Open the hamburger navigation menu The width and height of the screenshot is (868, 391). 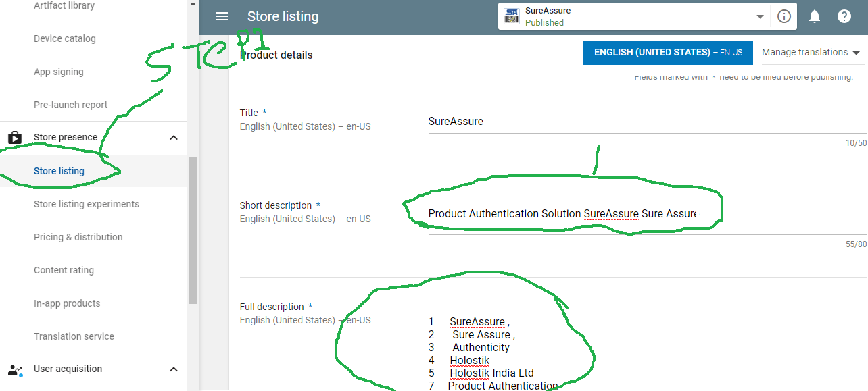coord(221,16)
